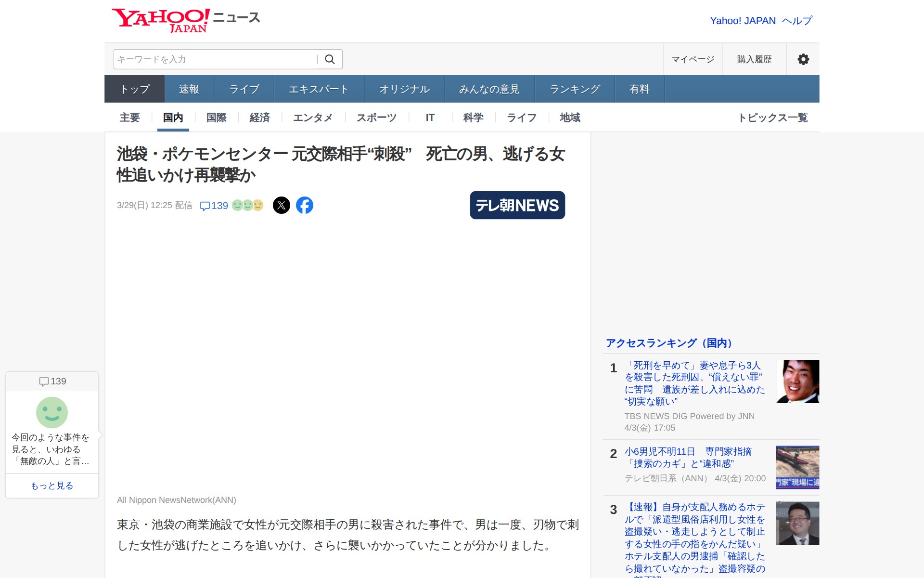Screen dimensions: 924x578
Task: Open the マイページ button
Action: tap(693, 59)
